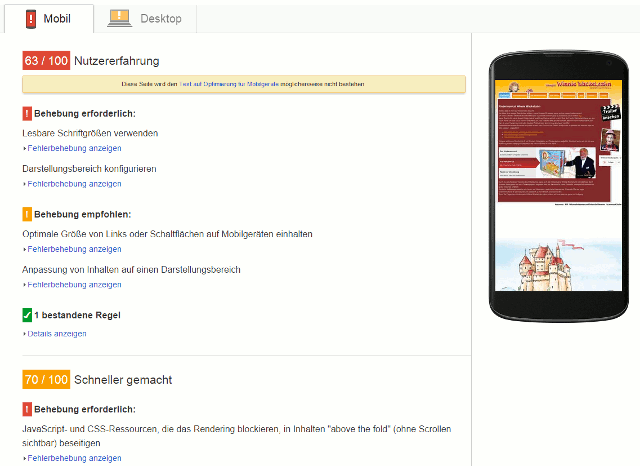Viewport: 640px width, 466px height.
Task: Expand Fehlerbehebung anzeigen under Optimale Größe von Links
Action: (x=73, y=249)
